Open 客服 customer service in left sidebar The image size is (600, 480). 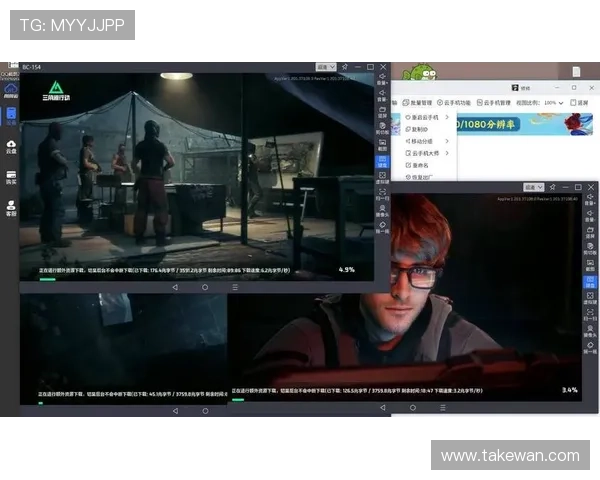click(11, 209)
